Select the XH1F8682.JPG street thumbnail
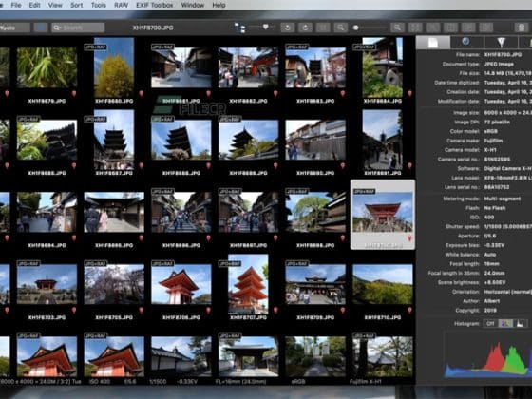This screenshot has width=532, height=399. click(248, 67)
